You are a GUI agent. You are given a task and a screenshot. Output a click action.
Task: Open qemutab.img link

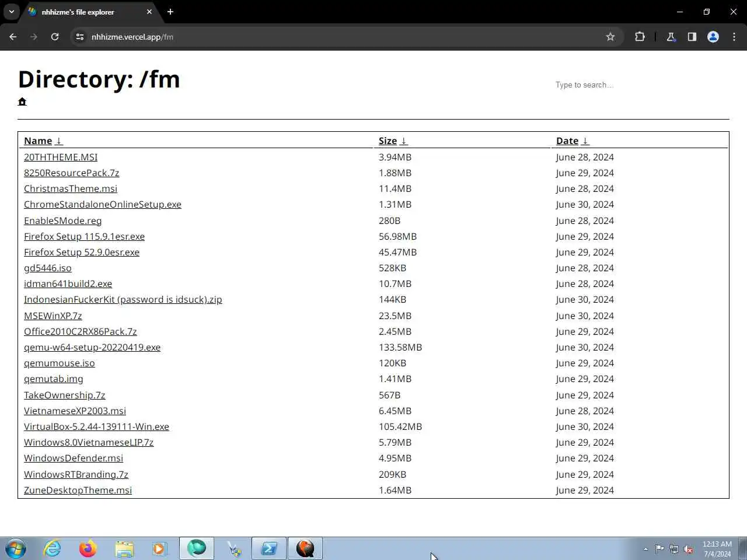click(54, 379)
